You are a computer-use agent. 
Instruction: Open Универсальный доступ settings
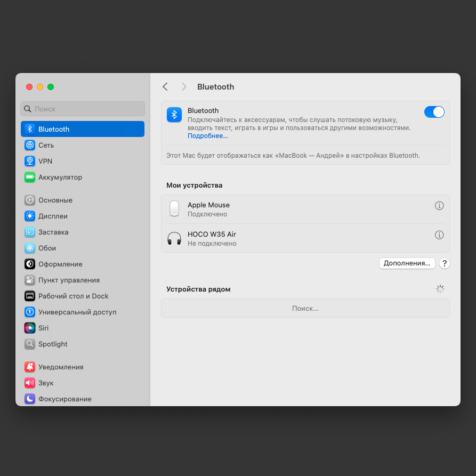point(83,312)
